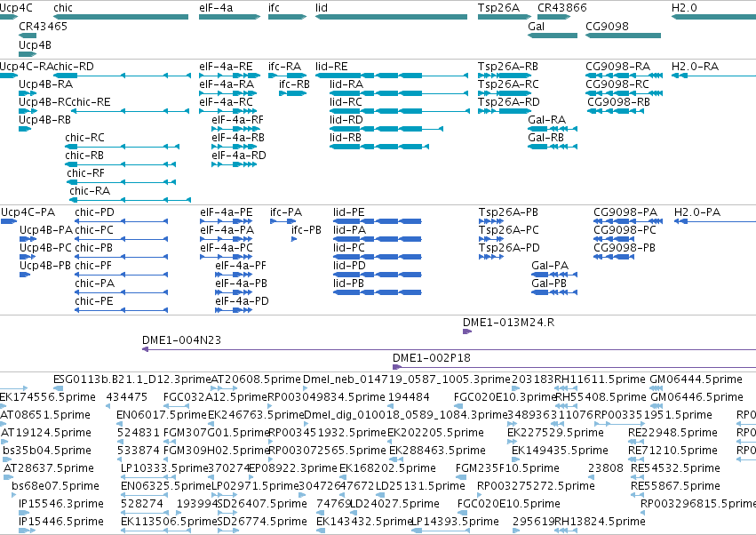The width and height of the screenshot is (756, 535).
Task: Click the CR43465 gene label
Action: pos(43,26)
